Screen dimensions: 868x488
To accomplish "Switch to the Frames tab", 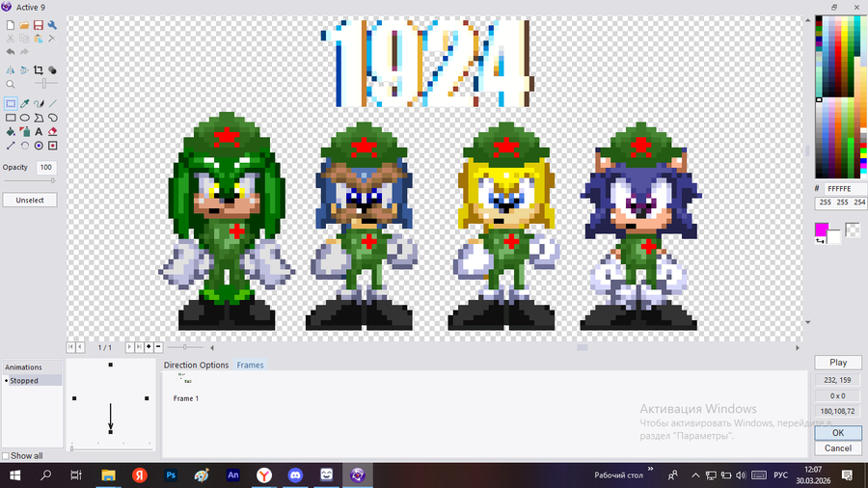I will [250, 365].
